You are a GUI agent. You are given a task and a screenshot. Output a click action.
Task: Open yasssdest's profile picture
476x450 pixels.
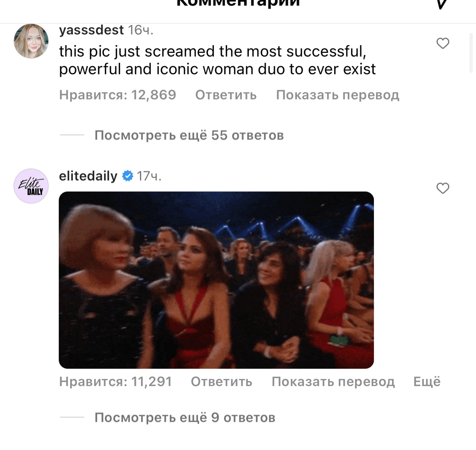click(31, 41)
